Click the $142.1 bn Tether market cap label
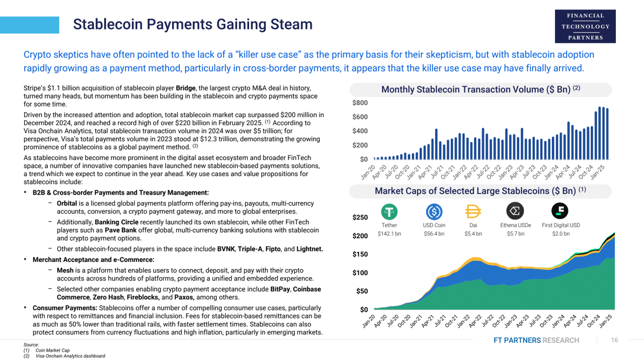Viewport: 644px width, 362px height. click(x=389, y=234)
